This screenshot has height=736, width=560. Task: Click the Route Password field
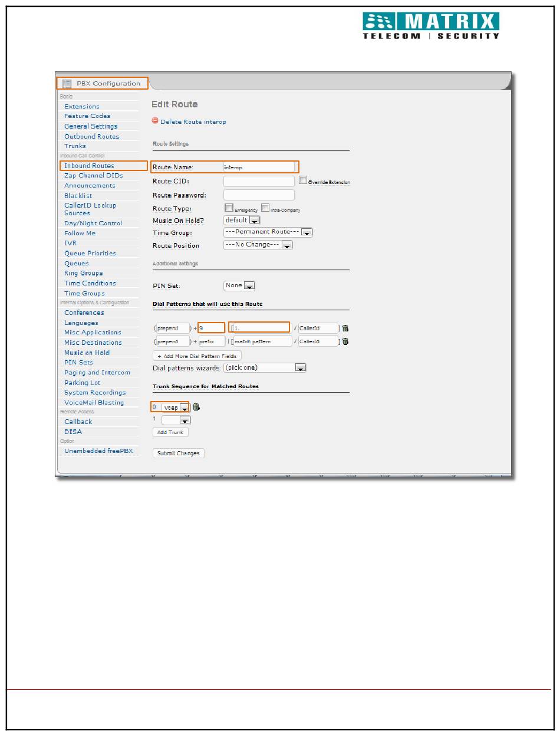coord(259,195)
